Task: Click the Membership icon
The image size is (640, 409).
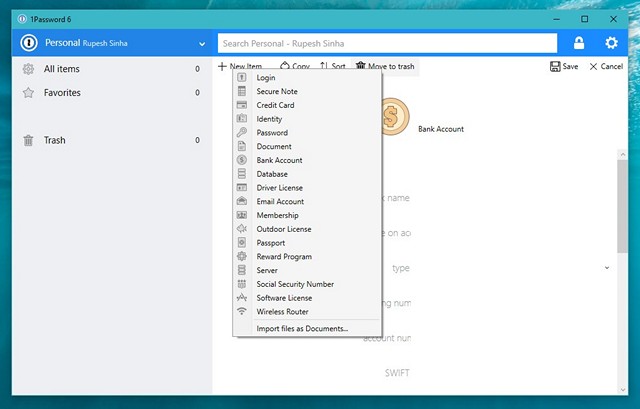Action: pos(242,215)
